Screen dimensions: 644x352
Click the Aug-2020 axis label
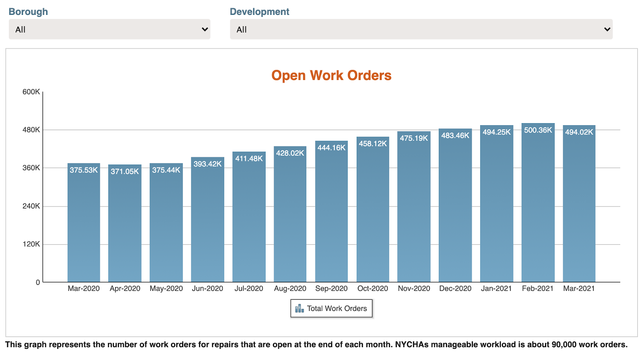(290, 288)
